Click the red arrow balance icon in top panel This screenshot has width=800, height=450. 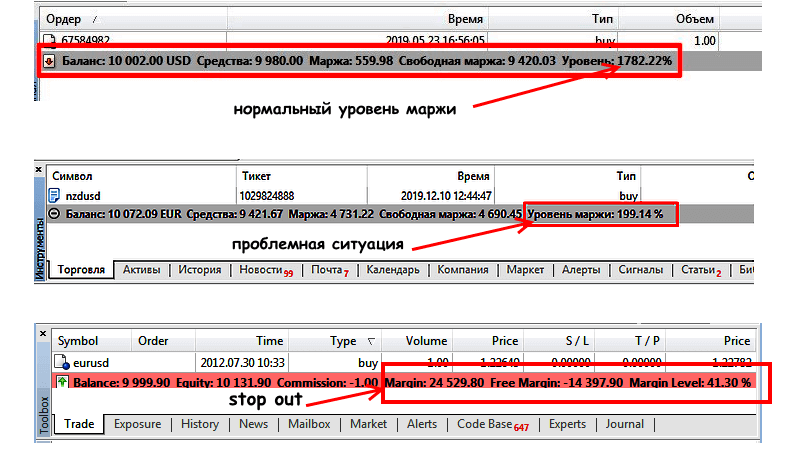50,62
